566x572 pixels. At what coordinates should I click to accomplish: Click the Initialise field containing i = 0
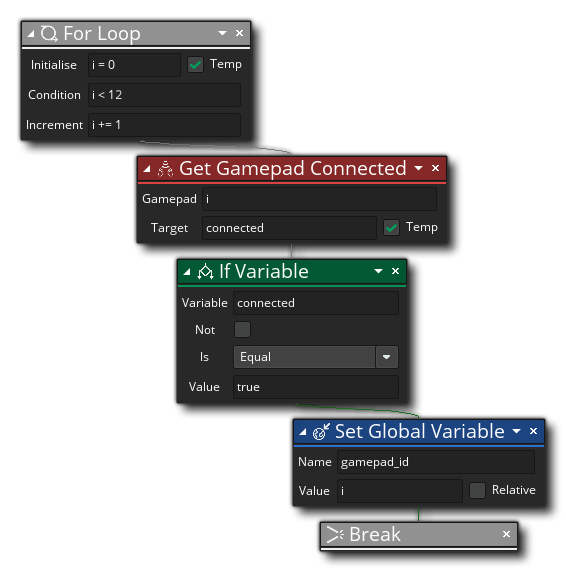click(x=134, y=65)
